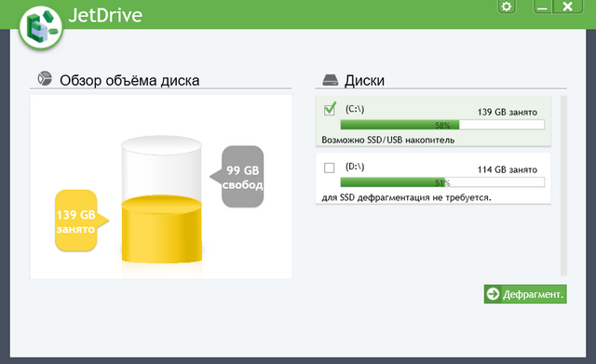This screenshot has width=596, height=364.
Task: Click the hard drive icon beside Диски
Action: tap(330, 80)
